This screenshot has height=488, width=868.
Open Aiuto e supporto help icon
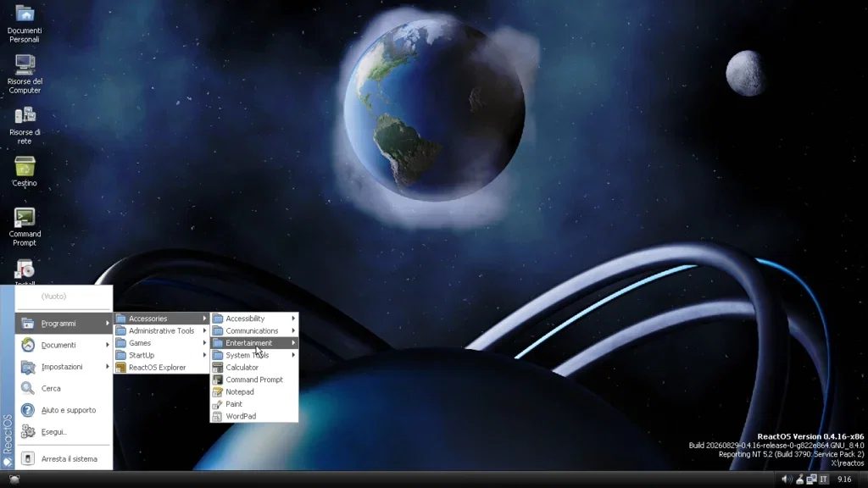pos(28,410)
